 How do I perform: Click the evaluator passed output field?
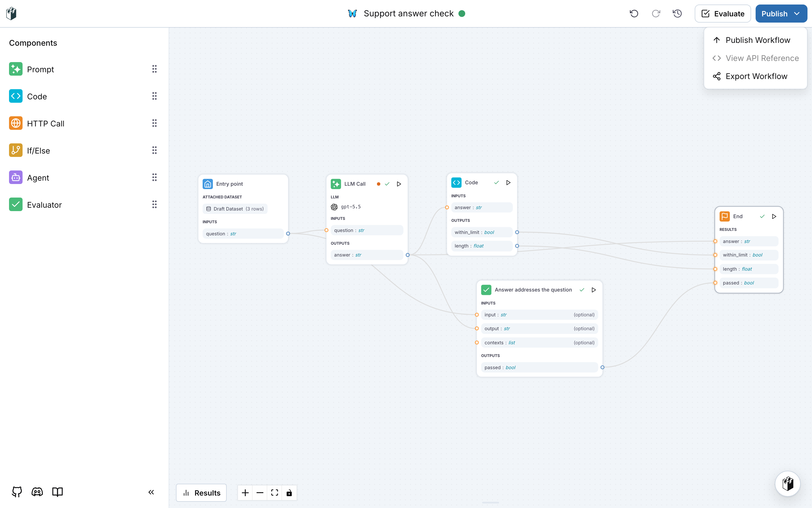(540, 367)
